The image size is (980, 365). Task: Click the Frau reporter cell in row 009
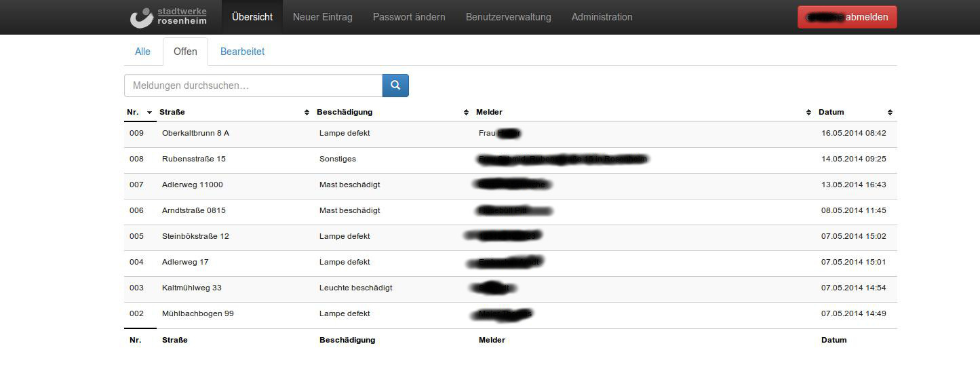499,133
